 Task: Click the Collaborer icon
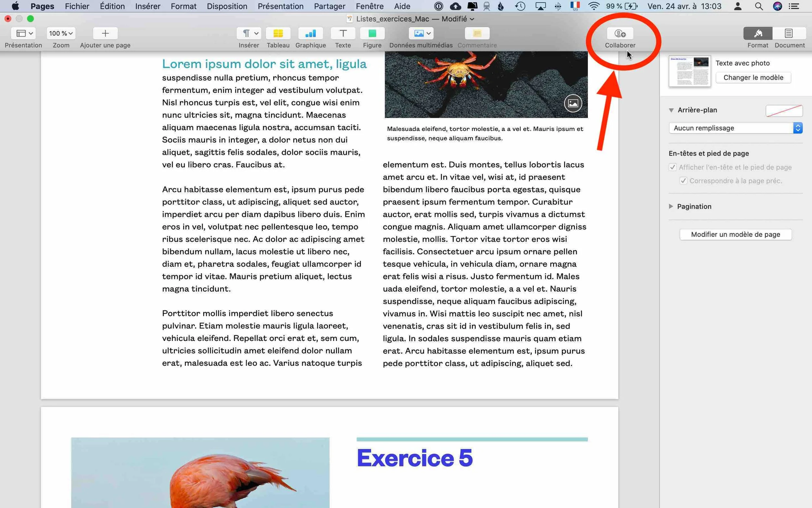tap(620, 33)
